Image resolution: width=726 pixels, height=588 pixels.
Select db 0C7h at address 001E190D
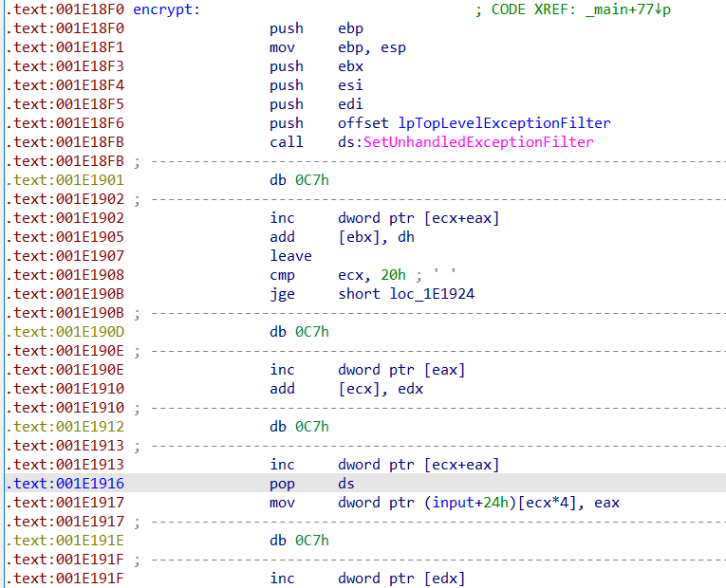tap(299, 332)
